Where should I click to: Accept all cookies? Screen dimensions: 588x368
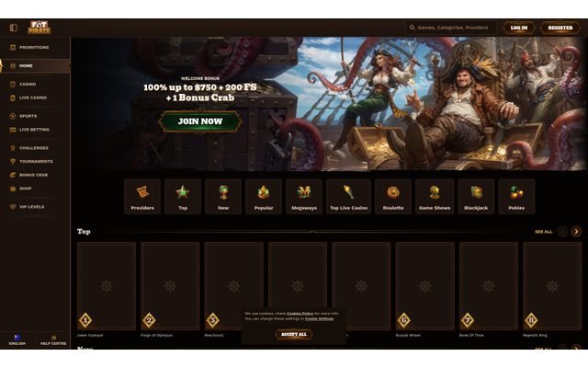click(x=294, y=334)
